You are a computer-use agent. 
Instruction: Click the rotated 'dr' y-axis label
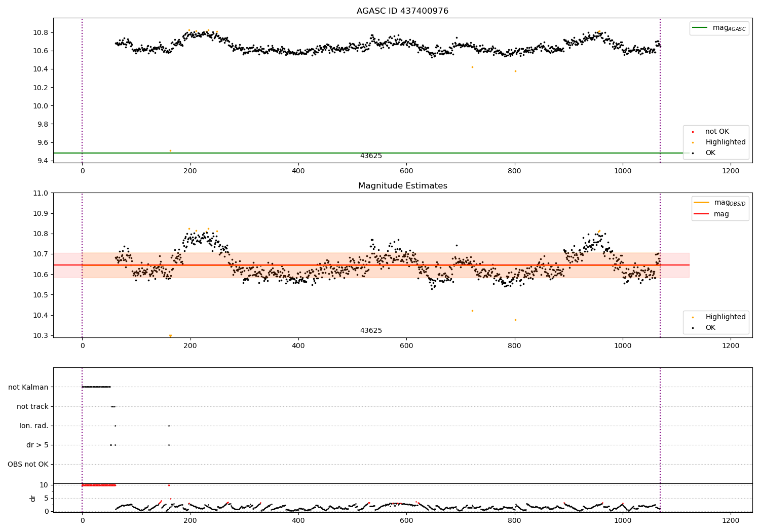[33, 498]
